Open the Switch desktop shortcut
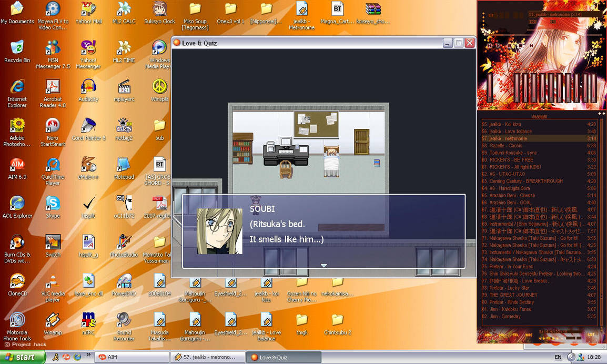The width and height of the screenshot is (607, 364). pyautogui.click(x=53, y=246)
